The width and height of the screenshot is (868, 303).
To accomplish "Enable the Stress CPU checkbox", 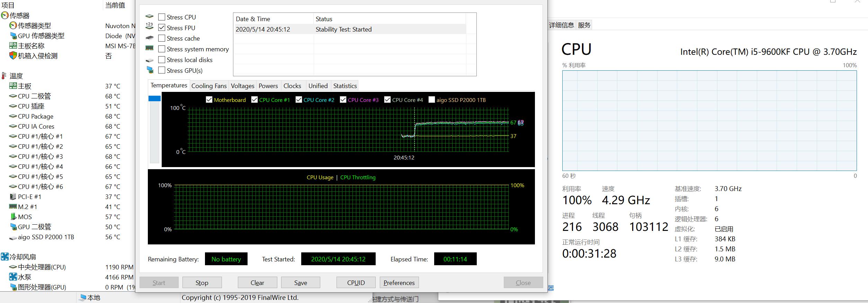I will pyautogui.click(x=162, y=17).
